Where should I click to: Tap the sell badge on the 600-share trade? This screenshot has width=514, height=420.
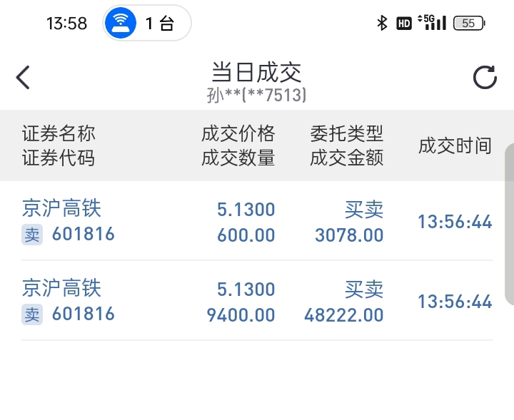[x=32, y=235]
